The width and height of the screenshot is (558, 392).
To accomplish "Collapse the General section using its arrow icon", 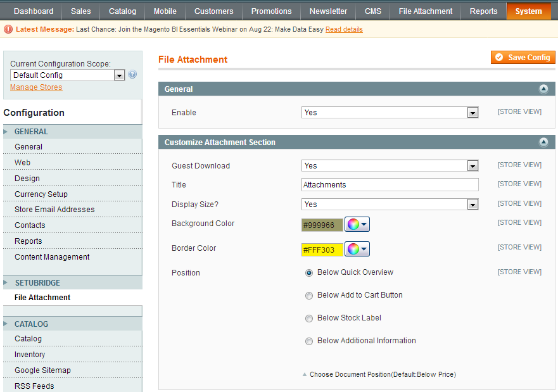I will (x=543, y=89).
